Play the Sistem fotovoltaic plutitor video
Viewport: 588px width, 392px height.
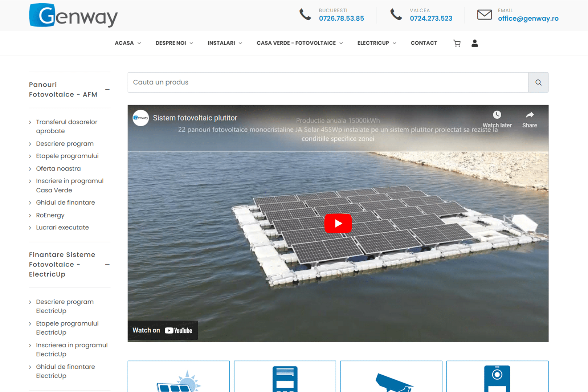tap(338, 223)
